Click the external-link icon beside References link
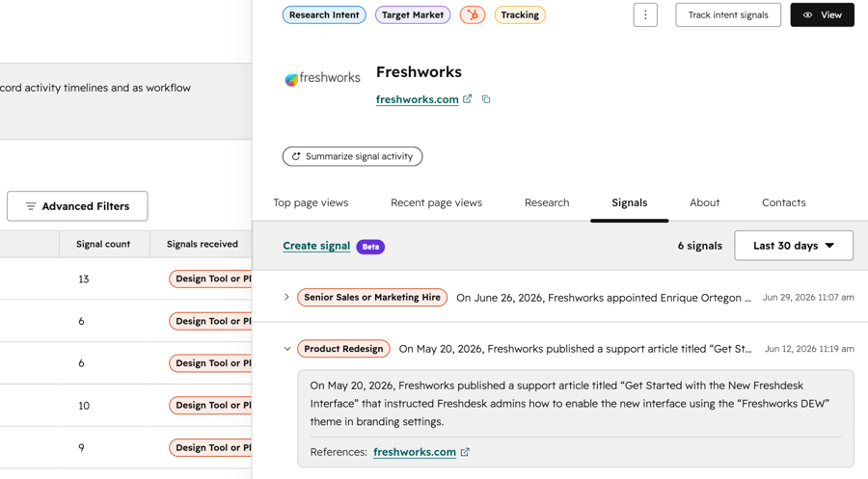This screenshot has width=868, height=479. pos(465,452)
